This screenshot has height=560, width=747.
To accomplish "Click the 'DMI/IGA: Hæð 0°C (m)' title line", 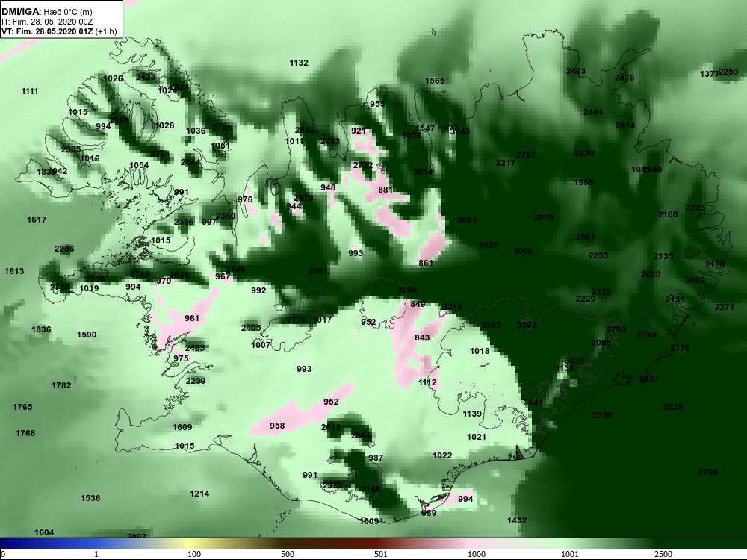I will (46, 12).
